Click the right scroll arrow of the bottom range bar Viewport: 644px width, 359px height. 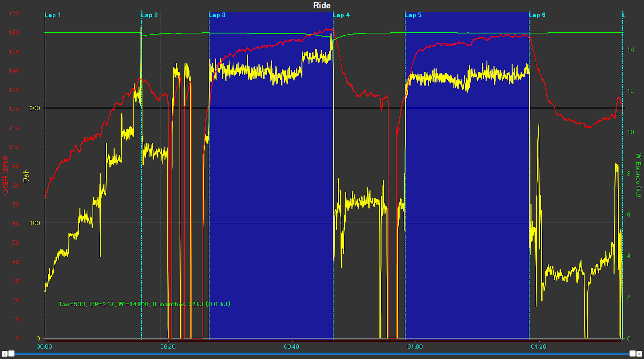pos(639,354)
